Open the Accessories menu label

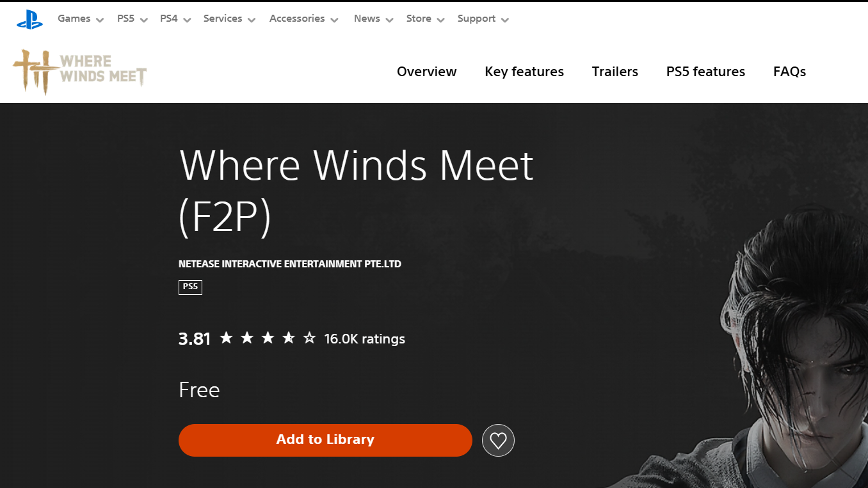tap(297, 19)
